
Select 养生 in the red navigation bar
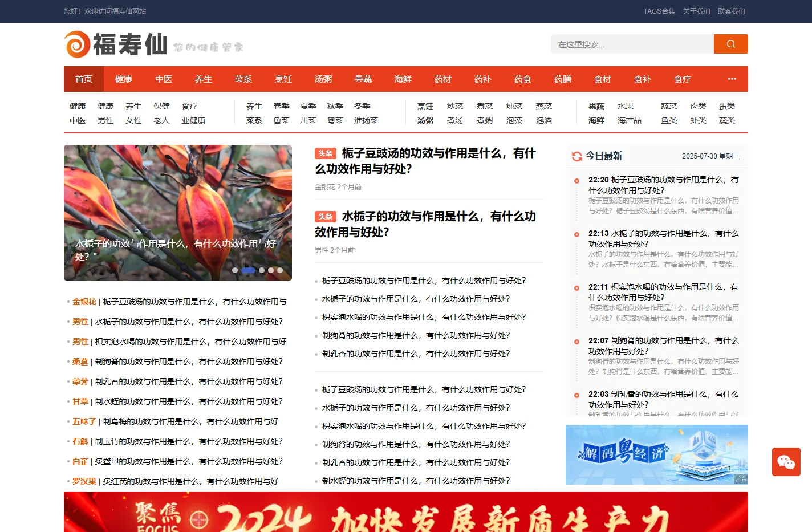click(204, 79)
